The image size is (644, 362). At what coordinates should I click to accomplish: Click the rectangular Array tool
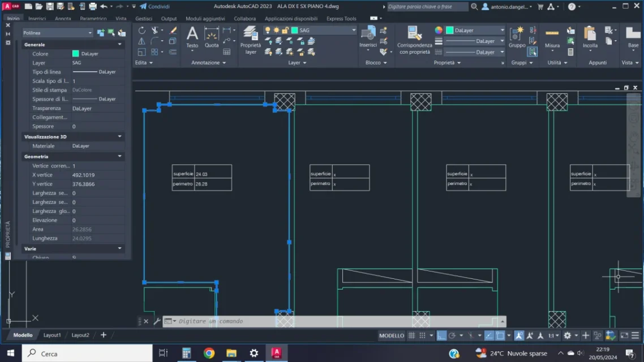tap(154, 51)
